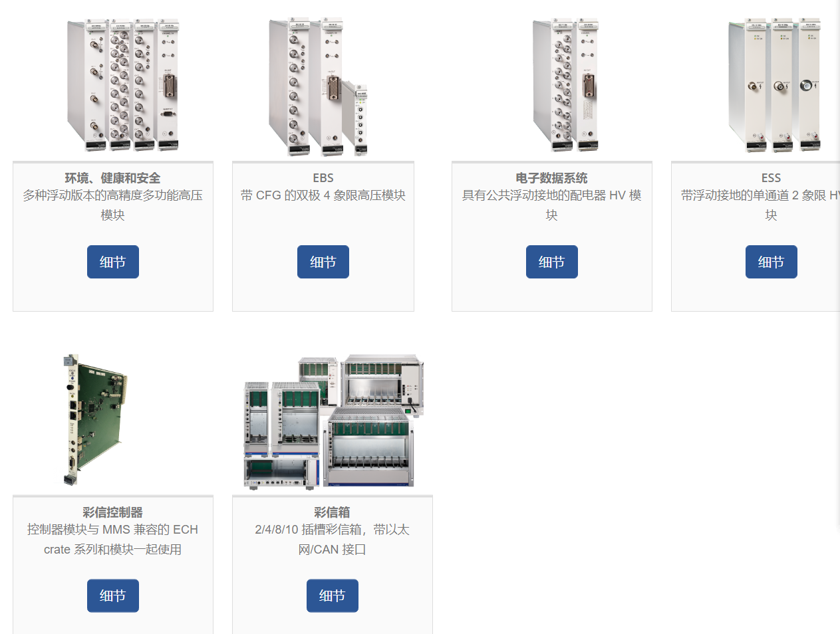Image resolution: width=840 pixels, height=634 pixels.
Task: Select the EBS title text
Action: (x=323, y=178)
